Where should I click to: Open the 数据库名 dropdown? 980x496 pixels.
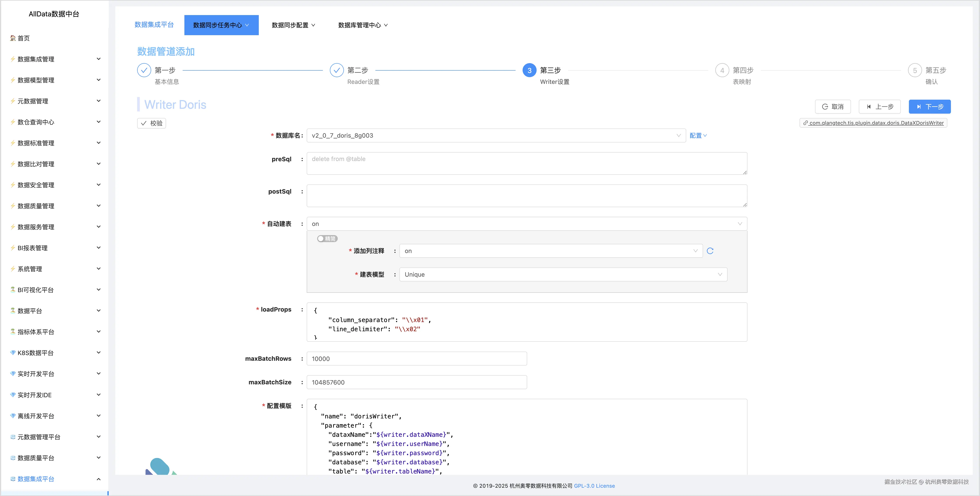coord(496,136)
